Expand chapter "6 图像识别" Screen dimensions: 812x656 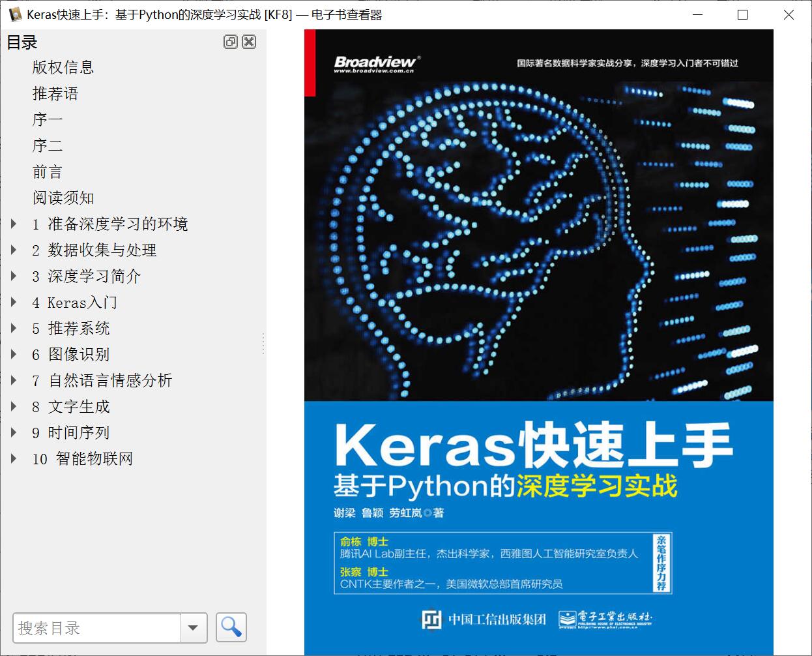click(x=14, y=354)
